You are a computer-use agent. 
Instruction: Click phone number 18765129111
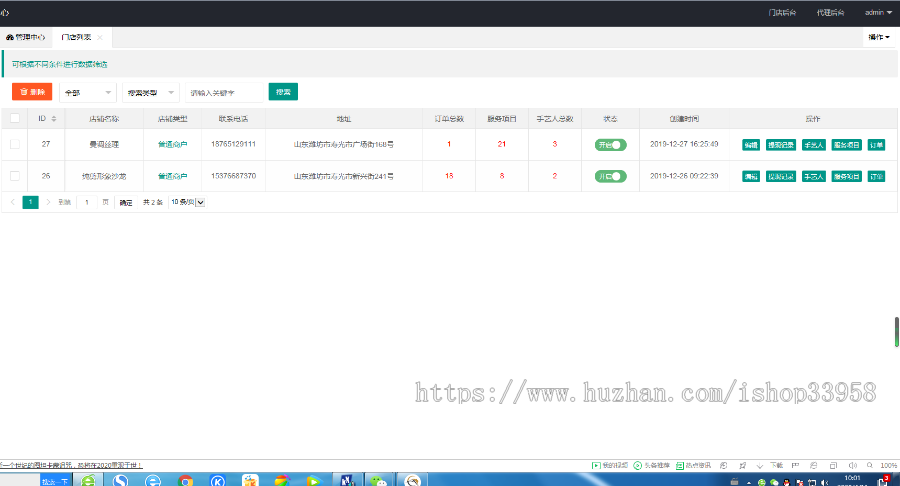click(x=233, y=144)
